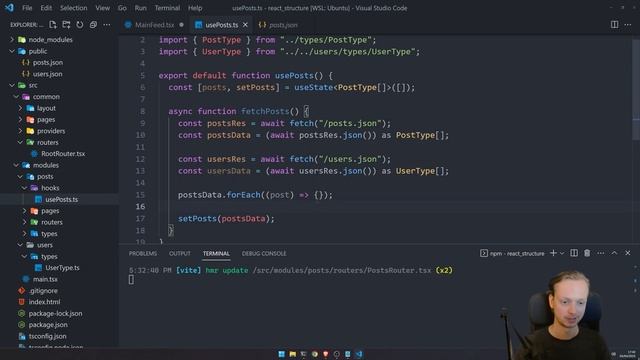Image resolution: width=640 pixels, height=360 pixels.
Task: Open tsconfig.json file
Action: coord(47,336)
